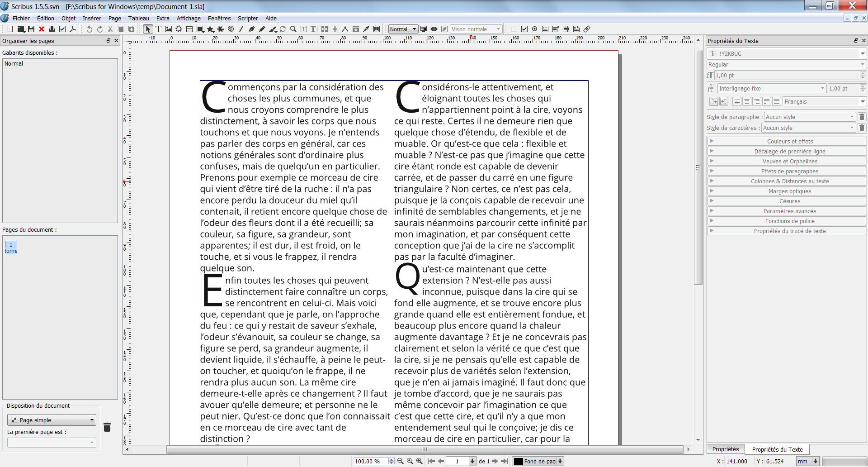This screenshot has width=868, height=467.
Task: Select the Bezier pen tool
Action: 251,29
